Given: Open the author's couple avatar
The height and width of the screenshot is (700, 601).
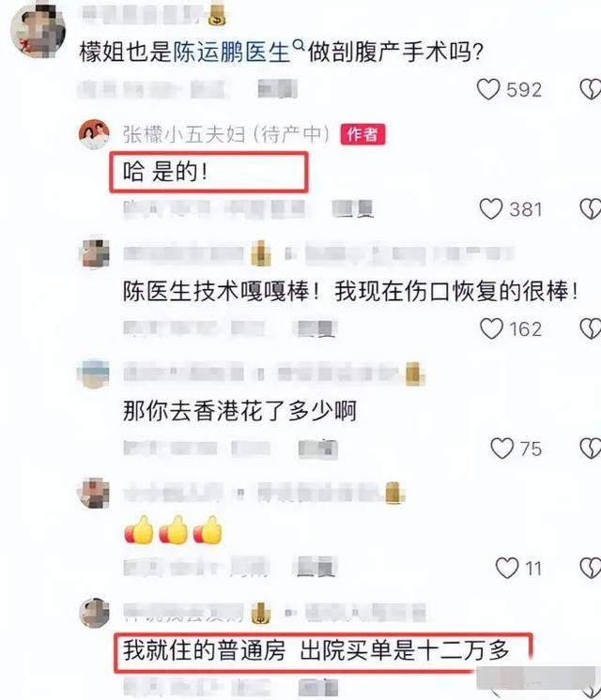Looking at the screenshot, I should pyautogui.click(x=94, y=134).
